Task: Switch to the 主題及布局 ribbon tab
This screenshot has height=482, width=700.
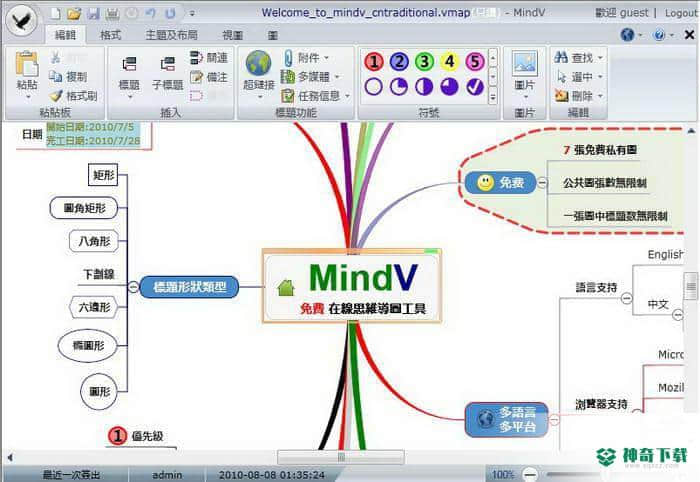Action: click(x=171, y=35)
